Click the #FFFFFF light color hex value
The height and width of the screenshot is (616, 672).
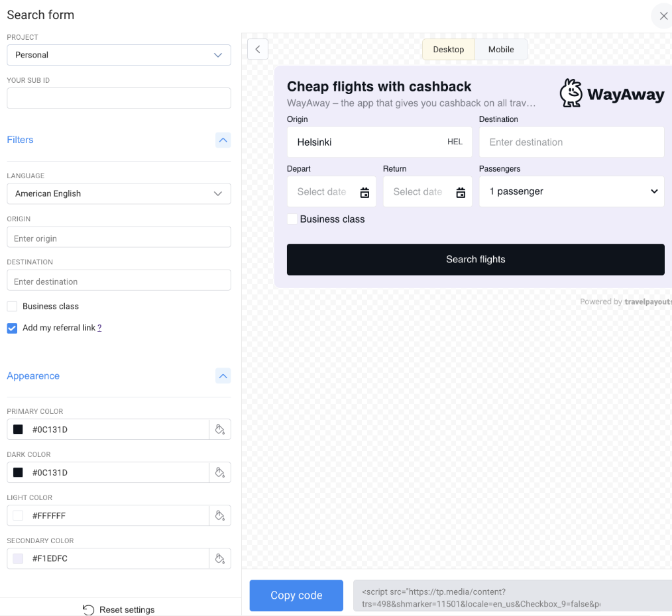tap(49, 516)
